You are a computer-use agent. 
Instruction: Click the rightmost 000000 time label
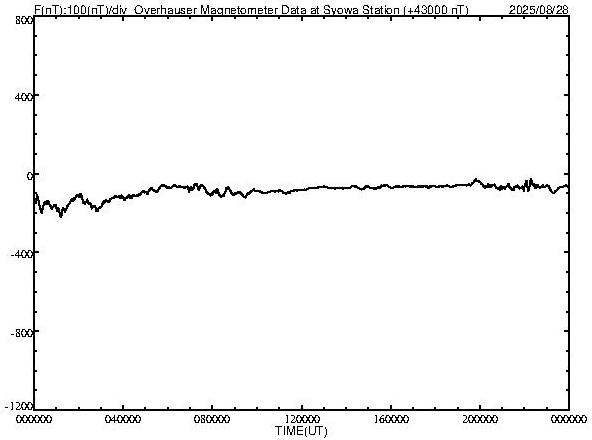pos(569,418)
